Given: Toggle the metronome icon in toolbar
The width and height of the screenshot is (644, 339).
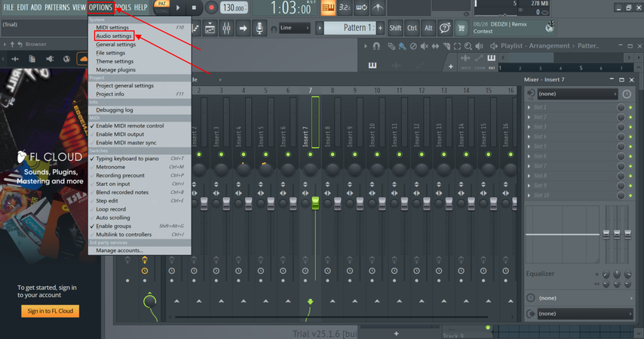Looking at the screenshot, I should 378,8.
